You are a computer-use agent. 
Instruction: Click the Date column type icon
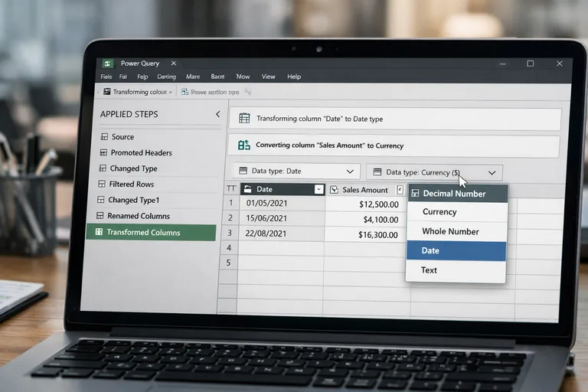[247, 189]
